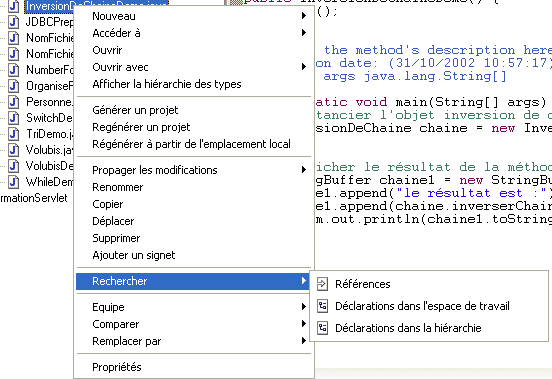The height and width of the screenshot is (379, 552).
Task: Select the JDBCPrep file in the tree
Action: pos(49,22)
